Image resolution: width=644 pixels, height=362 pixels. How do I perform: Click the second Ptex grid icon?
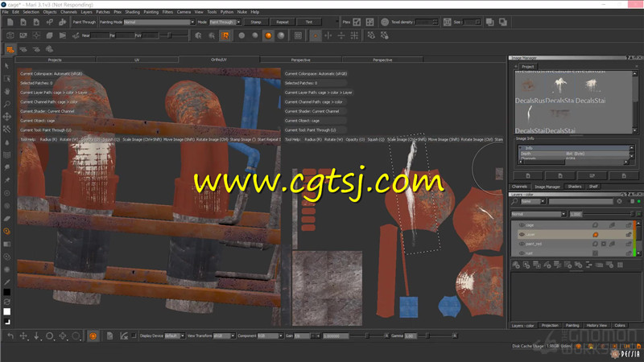point(369,23)
